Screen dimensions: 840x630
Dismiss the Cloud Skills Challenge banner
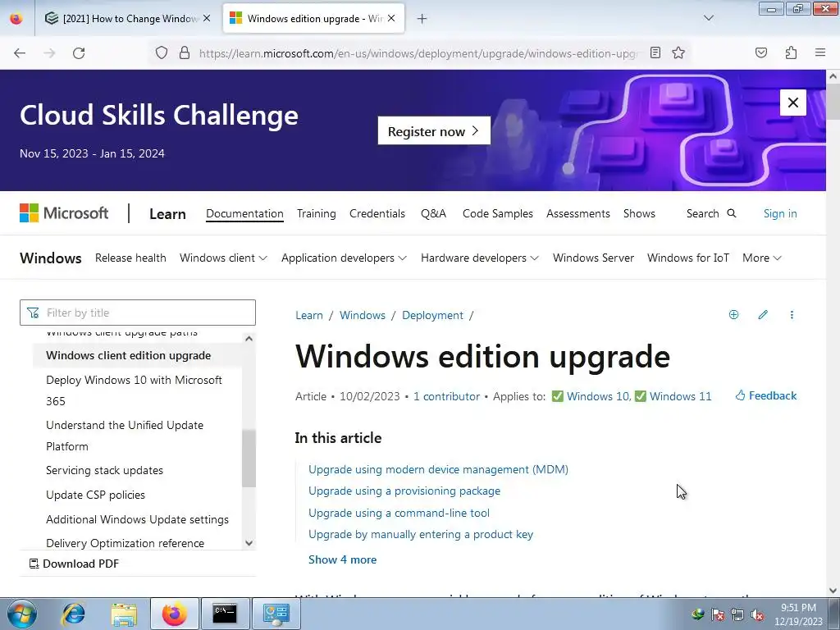793,103
